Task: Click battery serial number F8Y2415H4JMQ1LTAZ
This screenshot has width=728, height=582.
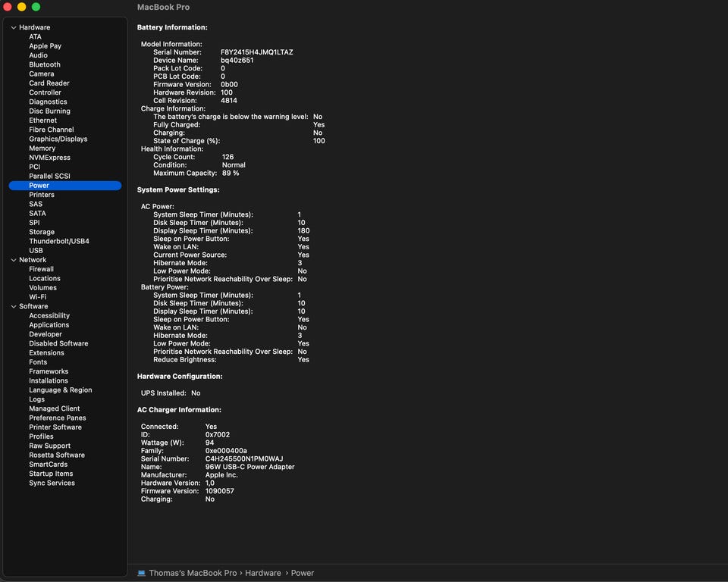Action: point(257,52)
